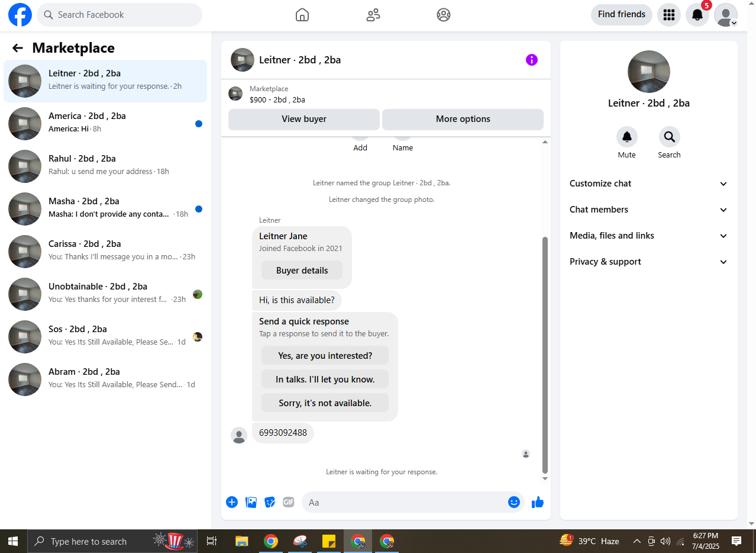Open the Leitner conversation in list
Image resolution: width=756 pixels, height=553 pixels.
(105, 81)
